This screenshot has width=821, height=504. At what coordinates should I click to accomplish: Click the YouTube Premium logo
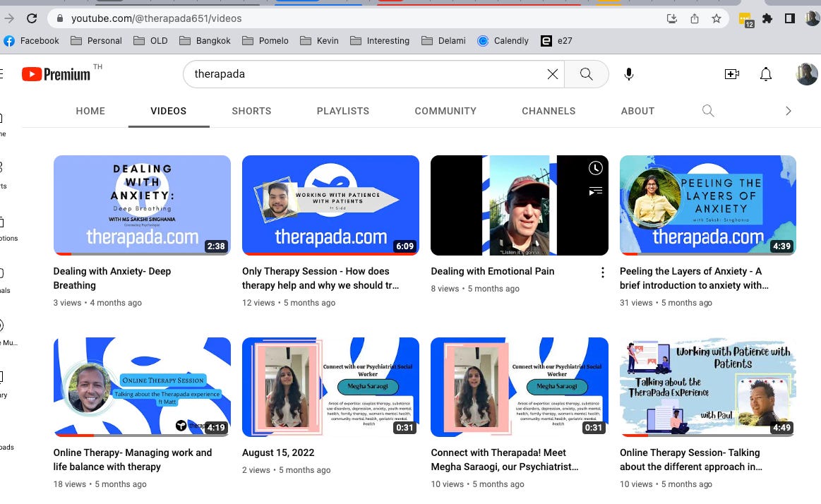click(56, 74)
